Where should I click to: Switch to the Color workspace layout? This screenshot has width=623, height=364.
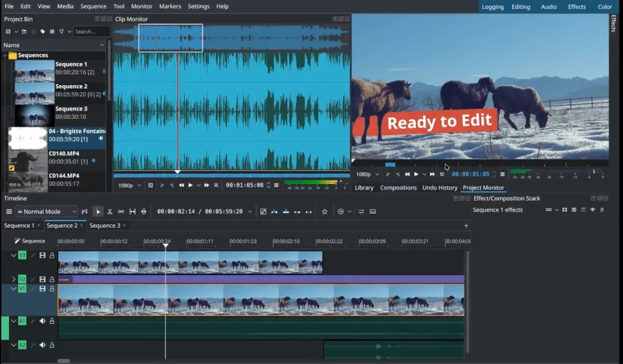pos(604,7)
